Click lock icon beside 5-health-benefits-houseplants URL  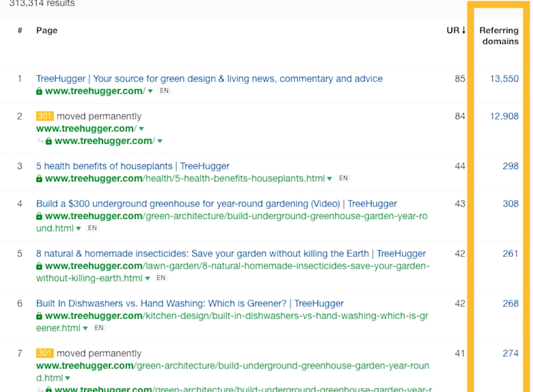pyautogui.click(x=39, y=178)
